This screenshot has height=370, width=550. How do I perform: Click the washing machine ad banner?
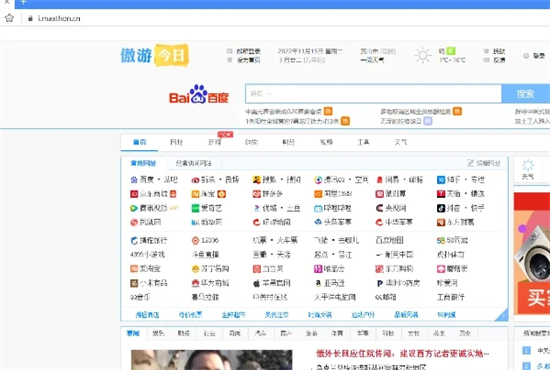[x=532, y=254]
